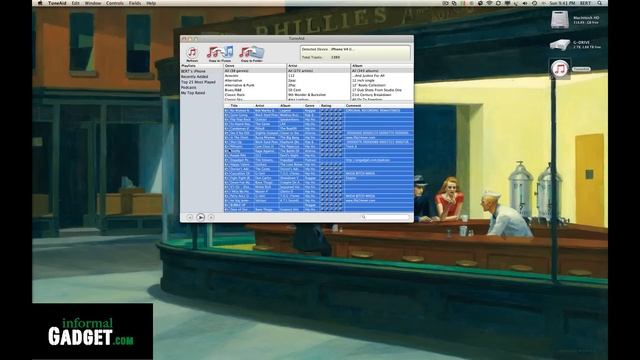Open the Fields menu
Viewport: 640px width, 360px height.
(135, 3)
